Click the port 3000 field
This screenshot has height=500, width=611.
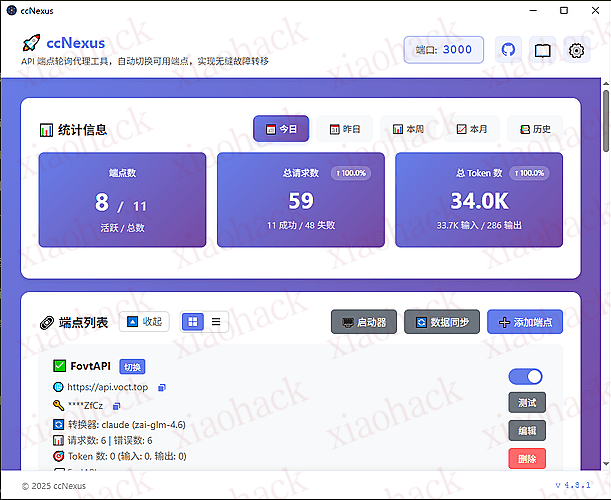443,49
